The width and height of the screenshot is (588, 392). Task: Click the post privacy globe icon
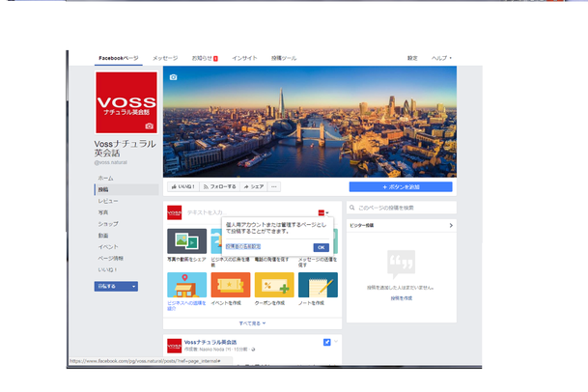(x=253, y=350)
